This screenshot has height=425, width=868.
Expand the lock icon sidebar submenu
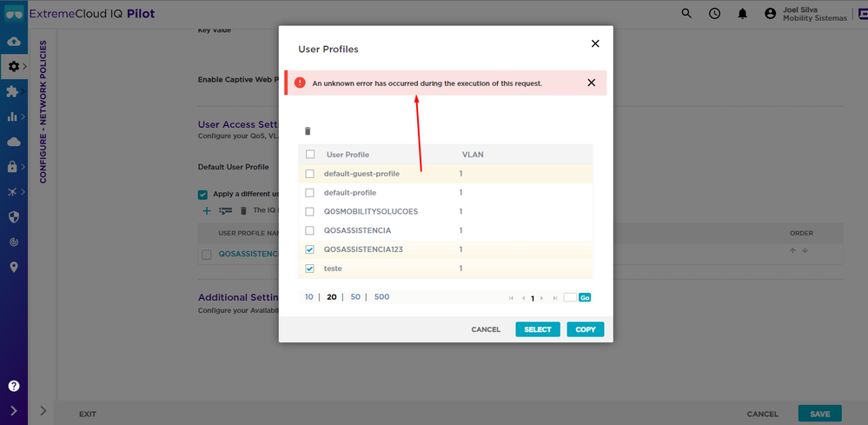pyautogui.click(x=14, y=166)
